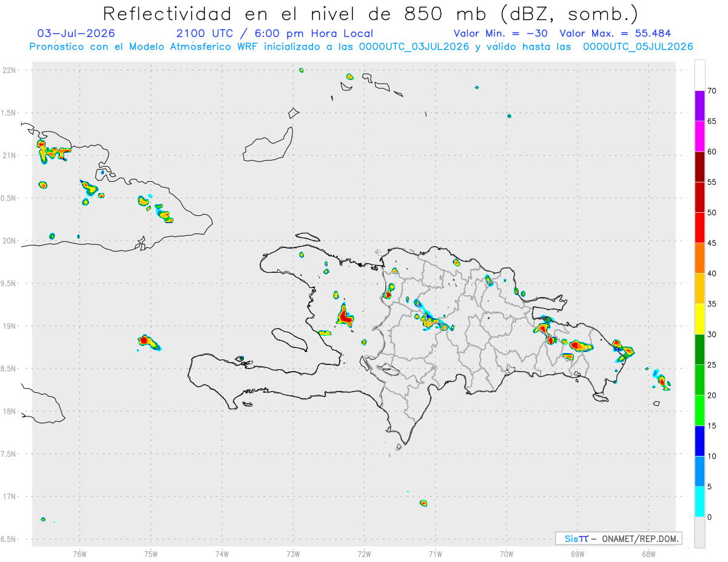Viewport: 728px width, 562px height.
Task: Click Gonâve Island in the gulf west of Haiti
Action: [289, 339]
